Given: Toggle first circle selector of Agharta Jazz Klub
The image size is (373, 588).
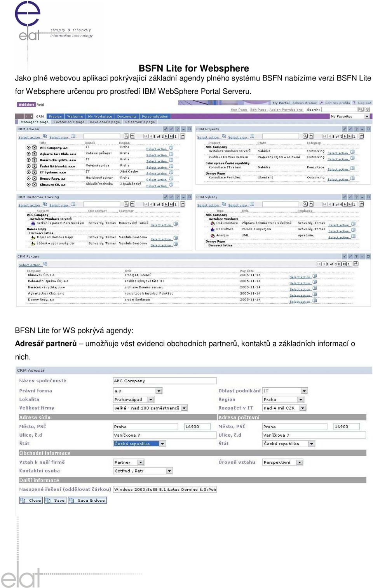Looking at the screenshot, I should [29, 154].
